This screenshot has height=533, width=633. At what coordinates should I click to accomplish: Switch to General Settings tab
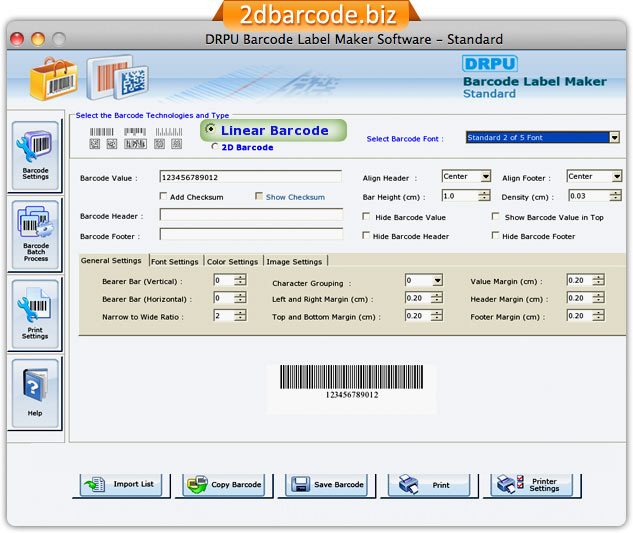(111, 260)
